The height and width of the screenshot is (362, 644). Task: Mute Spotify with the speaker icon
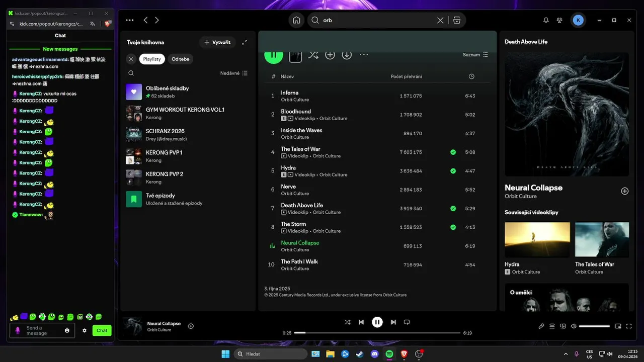point(574,326)
